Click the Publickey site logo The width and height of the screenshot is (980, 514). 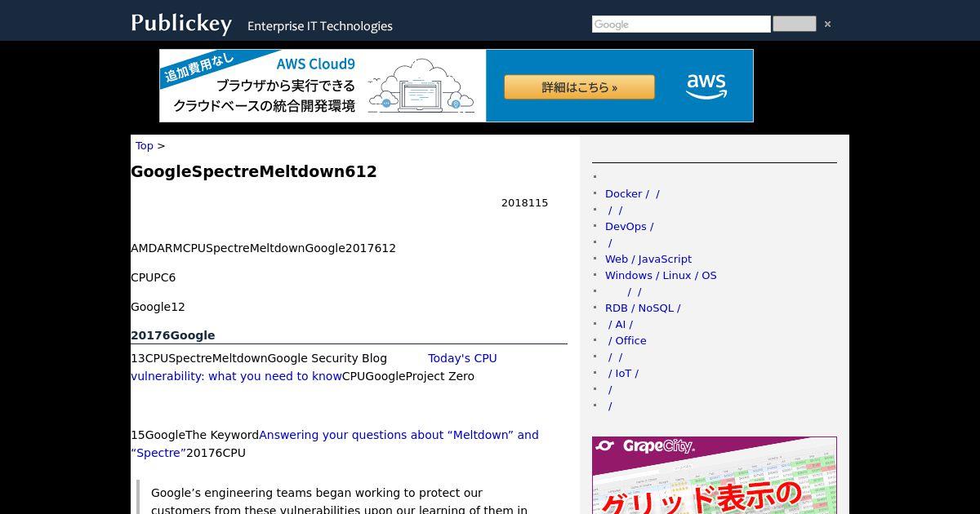pos(181,24)
